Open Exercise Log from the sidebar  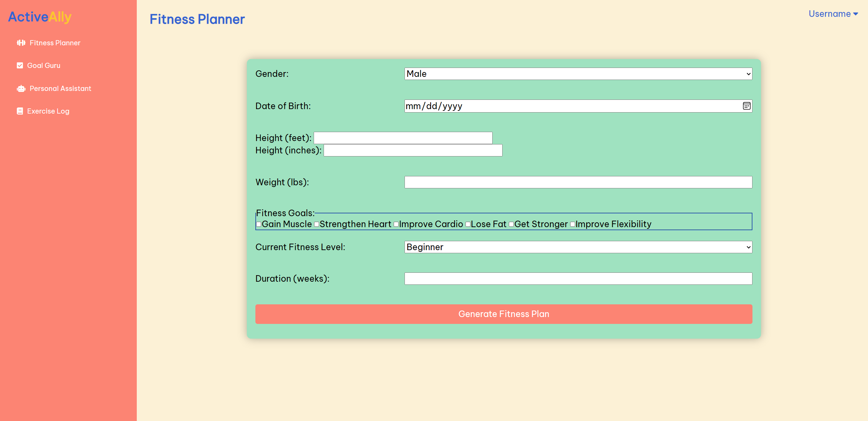(x=48, y=111)
